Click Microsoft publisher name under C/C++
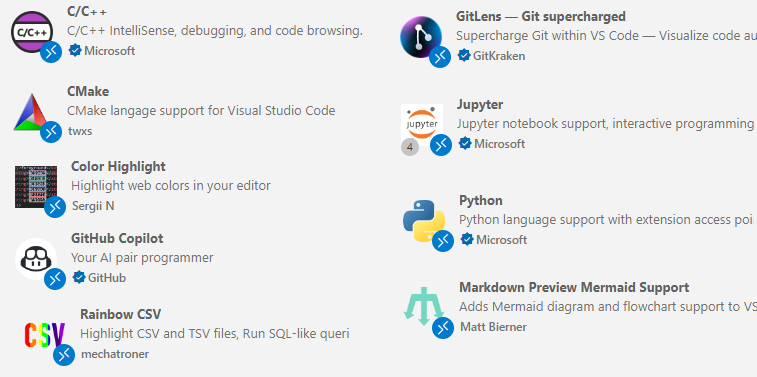This screenshot has width=757, height=377. [110, 51]
